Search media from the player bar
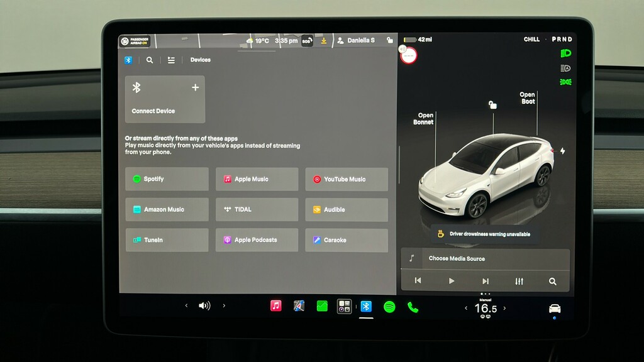The width and height of the screenshot is (644, 362). click(553, 282)
